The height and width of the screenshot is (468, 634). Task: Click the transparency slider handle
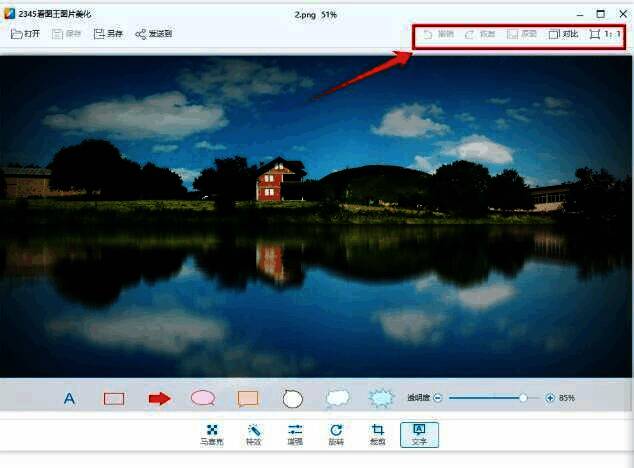[x=522, y=398]
